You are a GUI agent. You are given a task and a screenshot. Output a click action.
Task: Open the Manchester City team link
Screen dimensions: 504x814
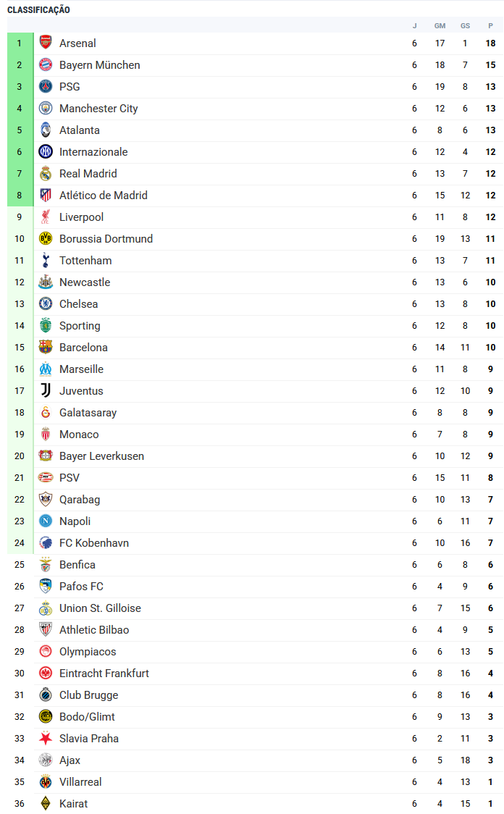pos(98,109)
